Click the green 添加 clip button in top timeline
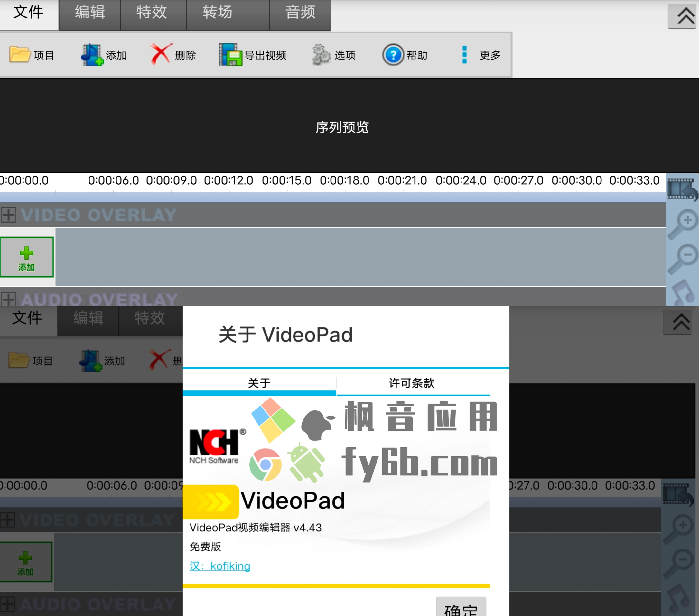 pos(27,257)
